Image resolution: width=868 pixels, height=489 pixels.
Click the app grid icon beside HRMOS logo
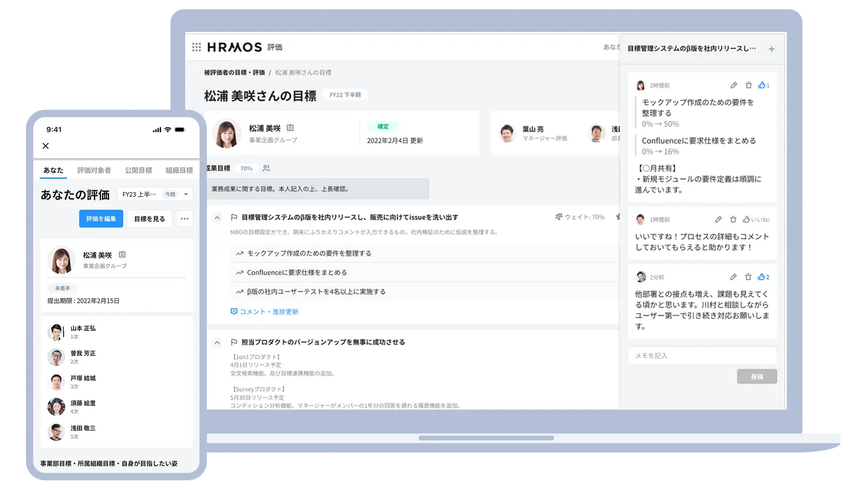point(196,47)
